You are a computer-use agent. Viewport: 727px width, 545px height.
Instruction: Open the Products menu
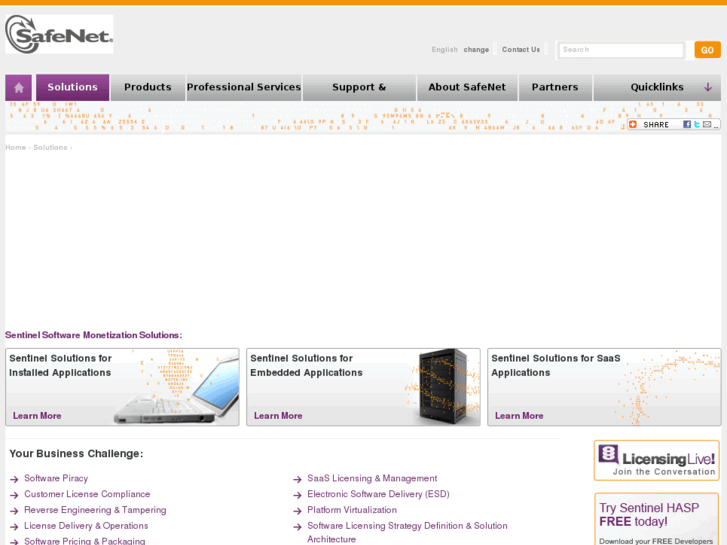148,87
